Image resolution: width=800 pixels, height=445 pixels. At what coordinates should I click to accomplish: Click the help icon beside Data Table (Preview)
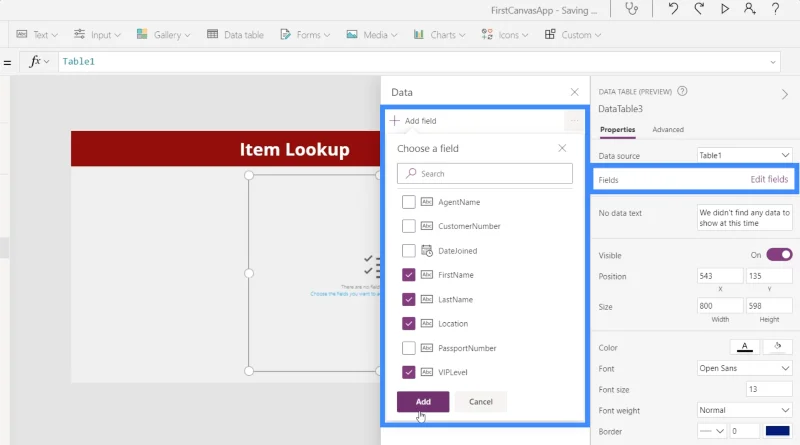[682, 91]
